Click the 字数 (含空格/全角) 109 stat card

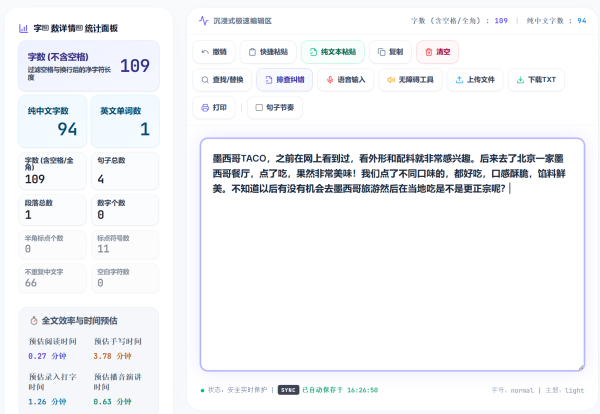[53, 171]
